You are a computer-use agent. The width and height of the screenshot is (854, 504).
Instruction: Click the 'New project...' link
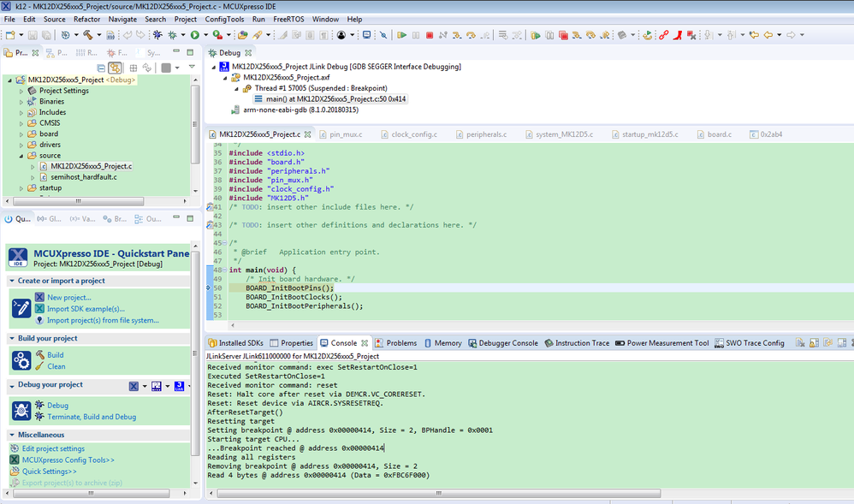coord(68,298)
